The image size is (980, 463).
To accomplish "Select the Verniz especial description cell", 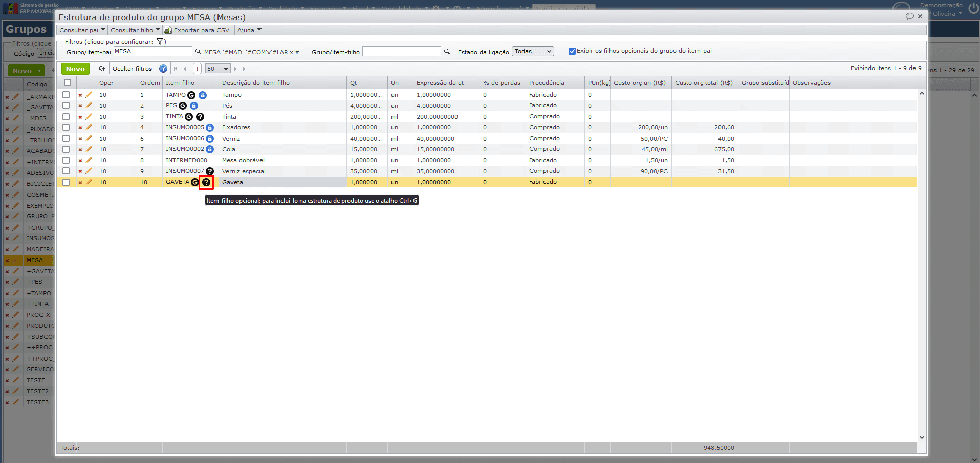I will [282, 171].
